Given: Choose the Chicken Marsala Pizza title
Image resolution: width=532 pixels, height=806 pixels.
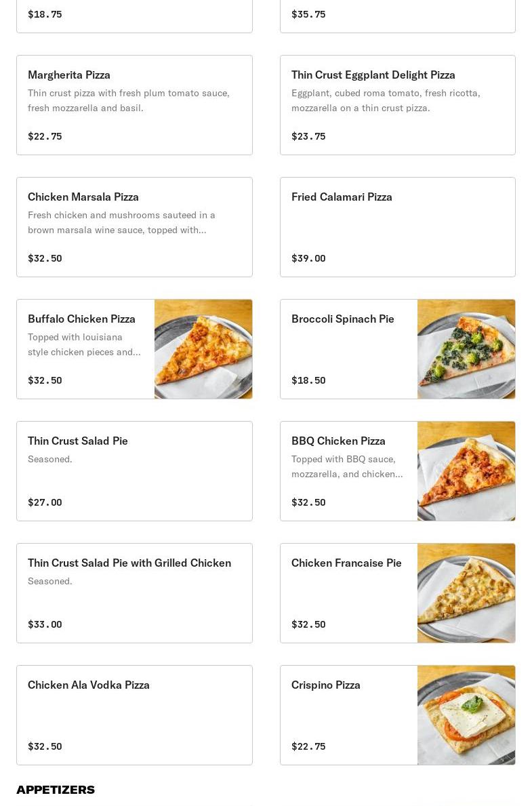Looking at the screenshot, I should pyautogui.click(x=83, y=197).
